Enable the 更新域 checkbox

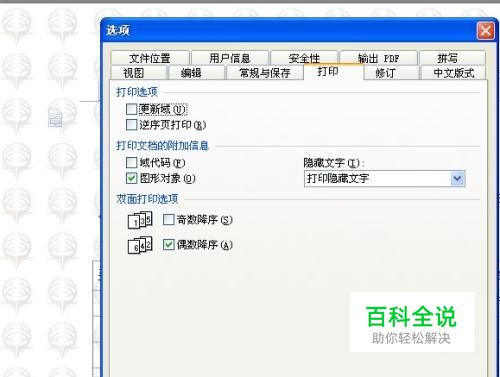tap(131, 109)
